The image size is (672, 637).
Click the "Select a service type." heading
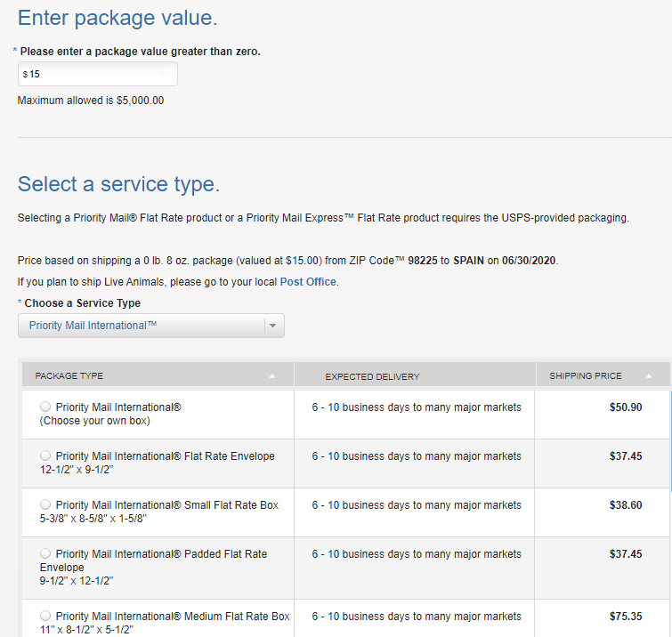point(118,184)
